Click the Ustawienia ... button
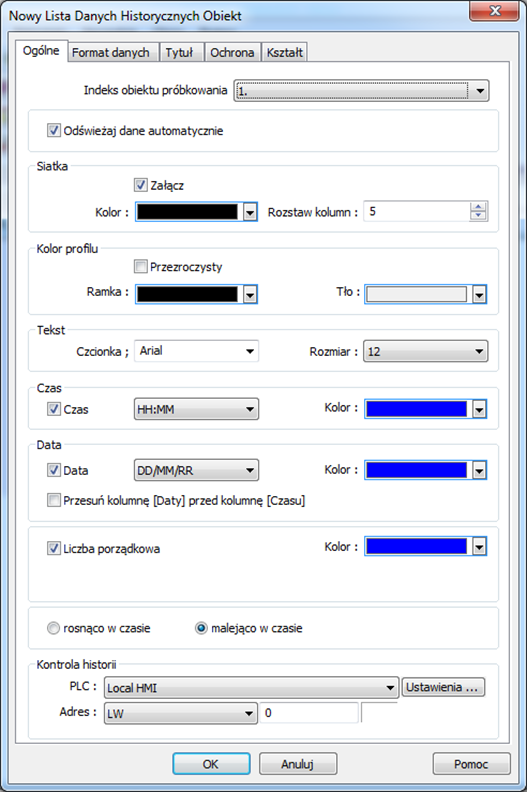 [x=443, y=687]
